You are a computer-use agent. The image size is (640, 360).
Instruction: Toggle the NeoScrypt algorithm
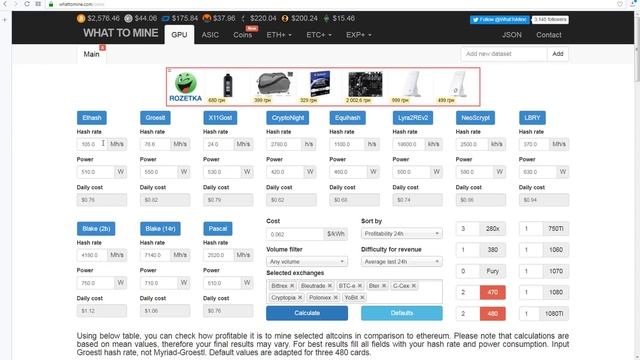(475, 118)
